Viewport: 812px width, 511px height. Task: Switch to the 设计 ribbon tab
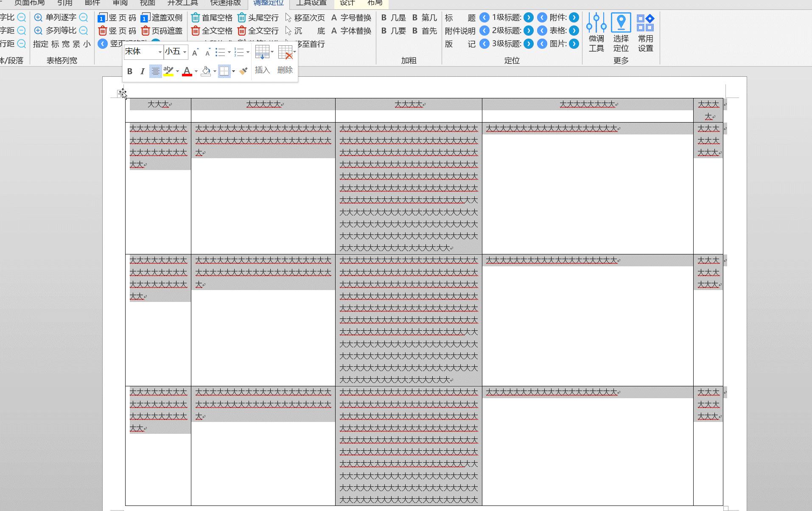(347, 3)
